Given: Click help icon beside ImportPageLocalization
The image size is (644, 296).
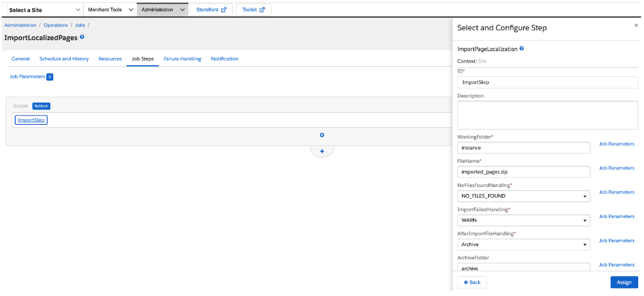Looking at the screenshot, I should tap(522, 49).
